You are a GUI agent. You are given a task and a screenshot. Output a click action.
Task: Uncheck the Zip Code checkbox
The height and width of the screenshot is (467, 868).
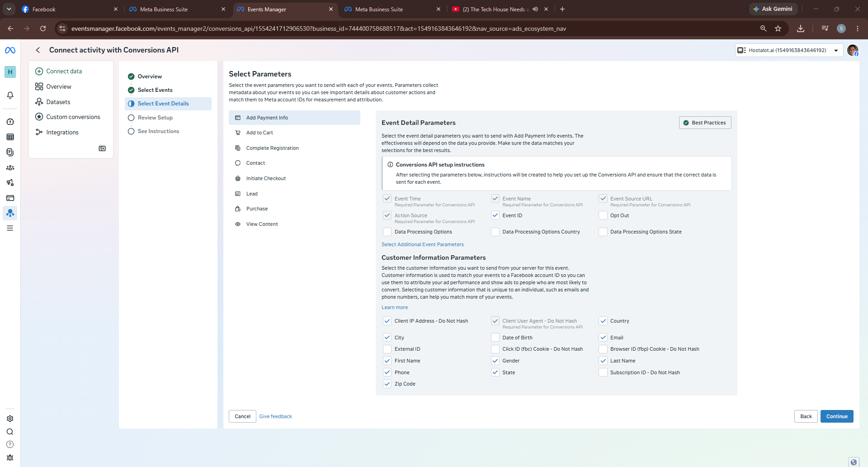387,384
